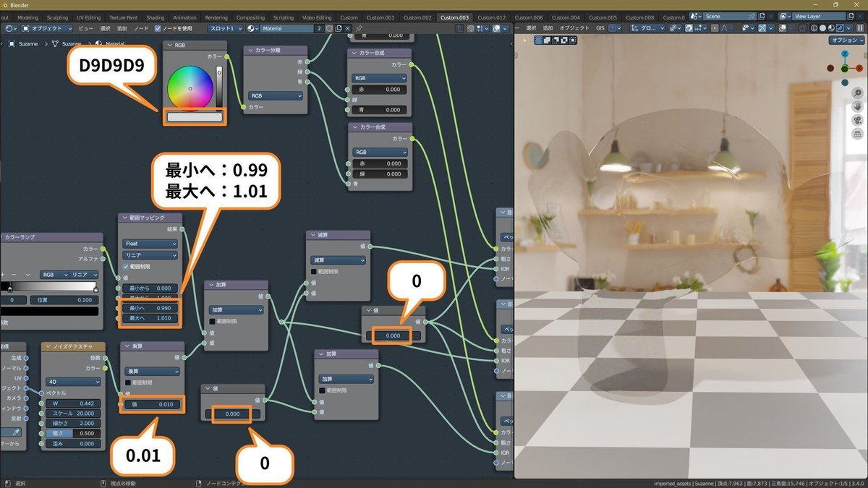Screen dimensions: 868x488
Task: Duplicate material with the new material icon
Action: pyautogui.click(x=339, y=28)
